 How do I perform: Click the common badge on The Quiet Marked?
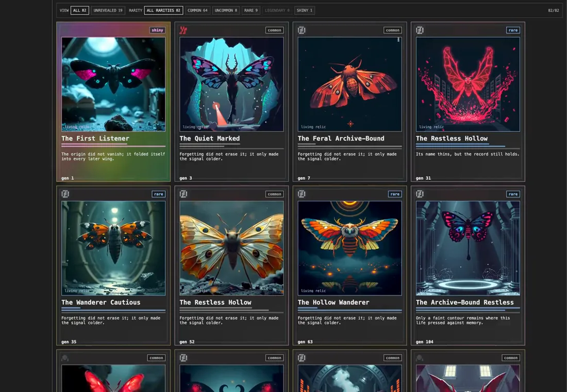click(274, 30)
